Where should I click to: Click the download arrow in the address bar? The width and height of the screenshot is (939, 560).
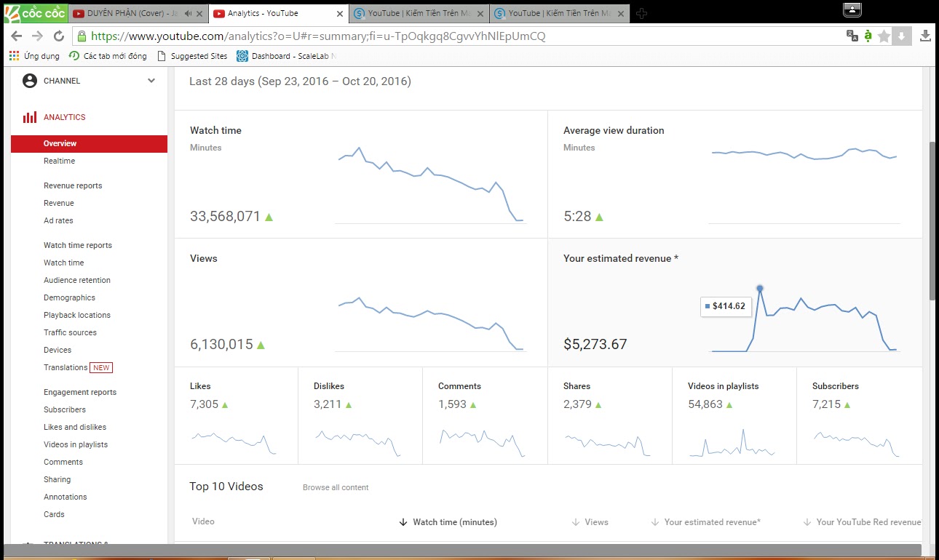point(901,36)
